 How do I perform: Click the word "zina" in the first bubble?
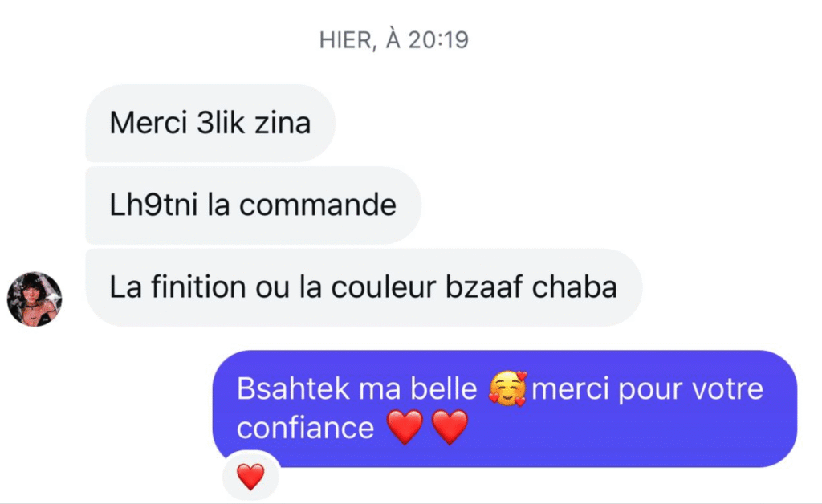coord(283,123)
